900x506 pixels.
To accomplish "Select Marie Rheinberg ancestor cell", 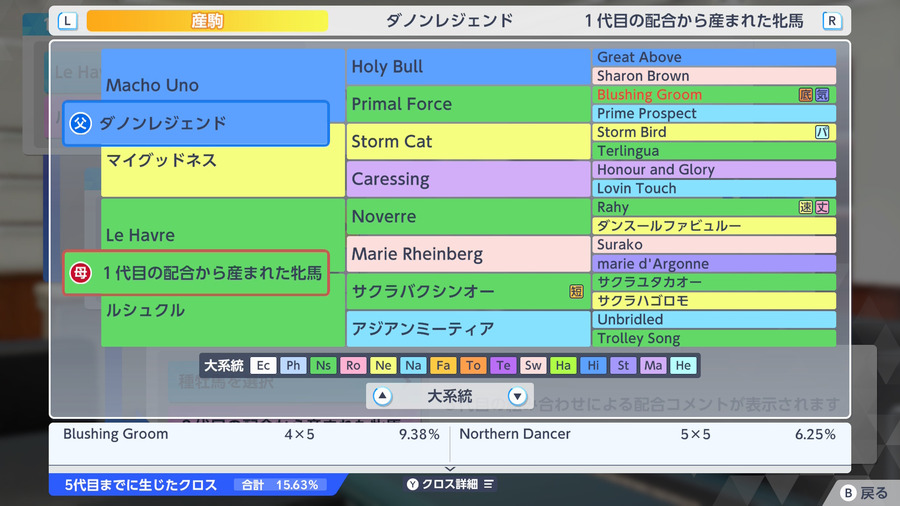I will [468, 254].
